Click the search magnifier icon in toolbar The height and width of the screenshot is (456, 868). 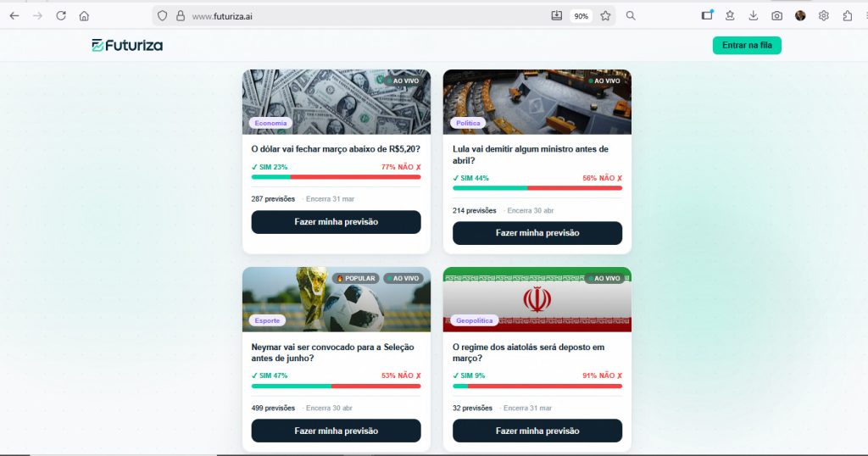coord(631,16)
